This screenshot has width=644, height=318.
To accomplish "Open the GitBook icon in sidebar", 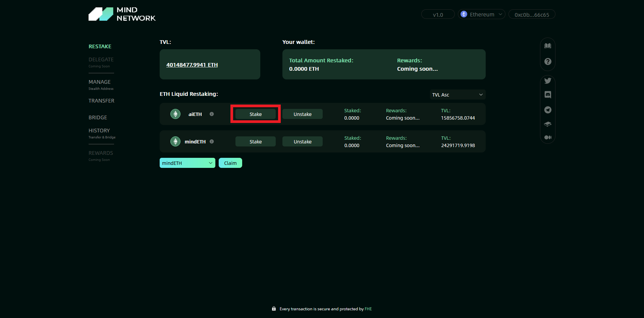I will [x=547, y=124].
